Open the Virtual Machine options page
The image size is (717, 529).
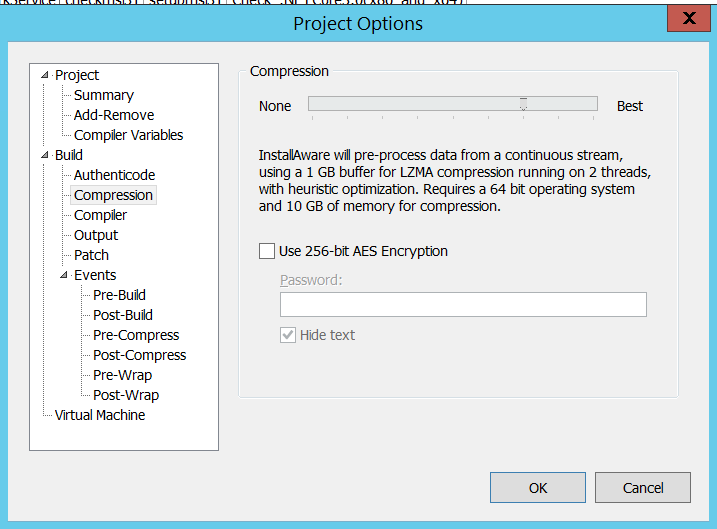100,415
